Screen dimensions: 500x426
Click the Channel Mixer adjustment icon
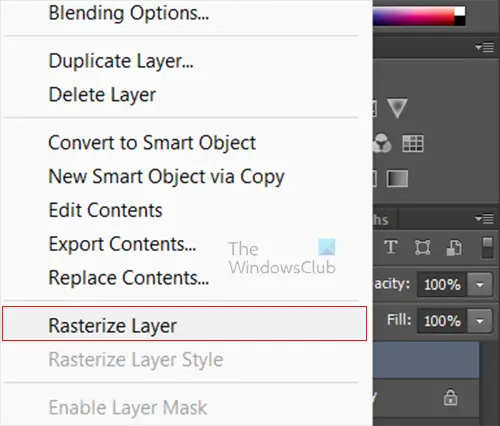click(382, 143)
